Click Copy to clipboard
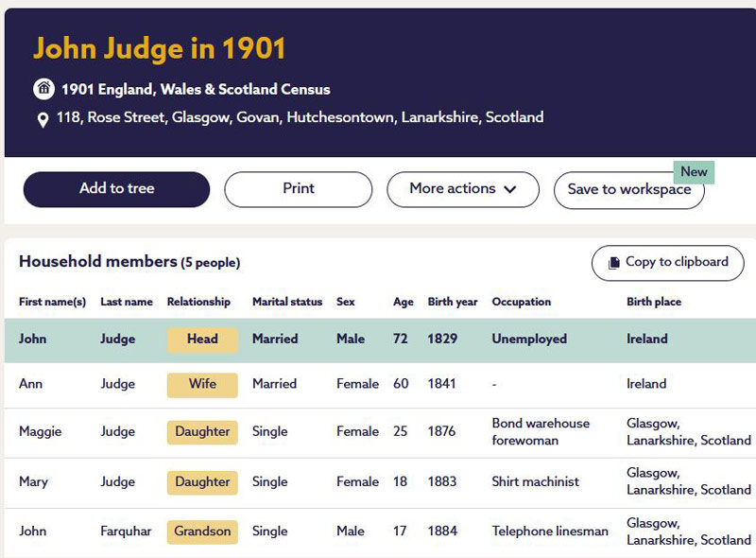Viewport: 756px width, 558px height. [x=667, y=263]
